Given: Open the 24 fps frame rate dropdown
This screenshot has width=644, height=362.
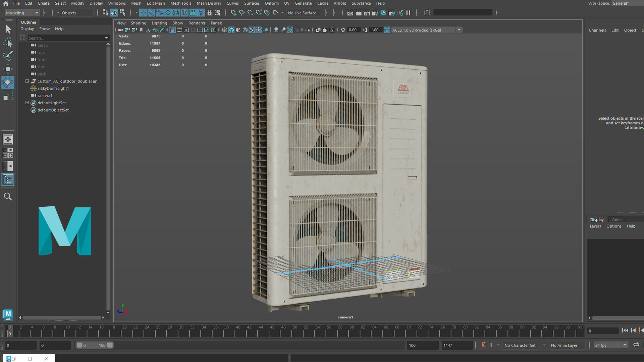Looking at the screenshot, I should [611, 345].
